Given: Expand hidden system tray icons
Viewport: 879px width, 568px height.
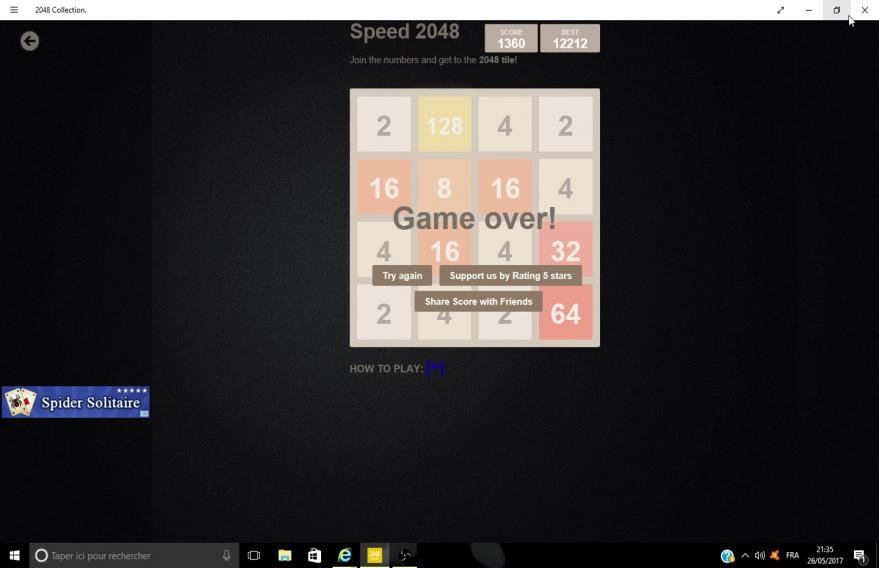Looking at the screenshot, I should [745, 555].
